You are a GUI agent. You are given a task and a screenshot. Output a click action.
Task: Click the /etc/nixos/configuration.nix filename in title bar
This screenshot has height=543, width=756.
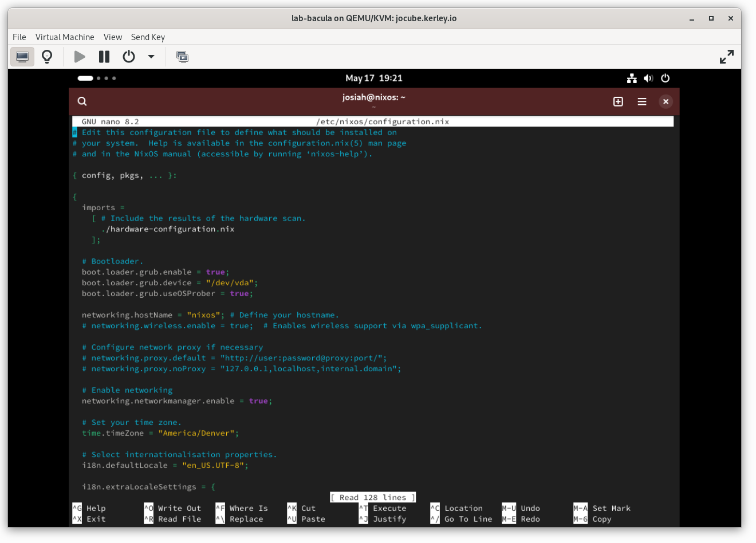383,121
